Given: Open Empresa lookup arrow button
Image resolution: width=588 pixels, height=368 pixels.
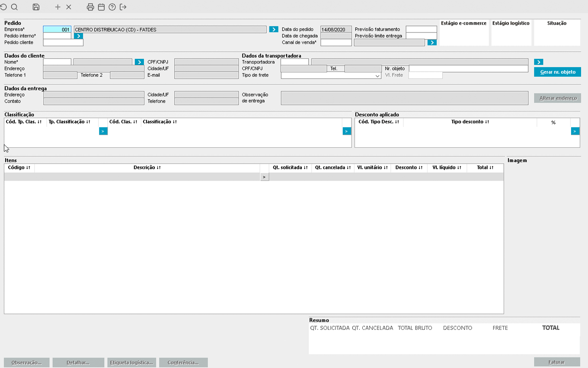Looking at the screenshot, I should click(273, 29).
